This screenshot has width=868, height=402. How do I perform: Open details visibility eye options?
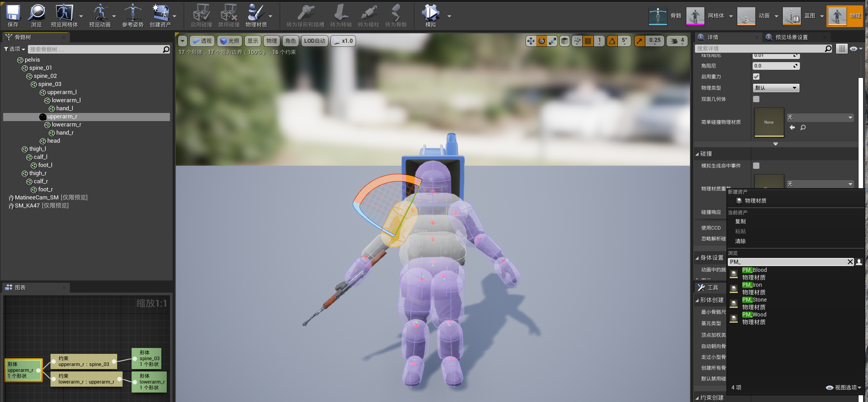[855, 49]
